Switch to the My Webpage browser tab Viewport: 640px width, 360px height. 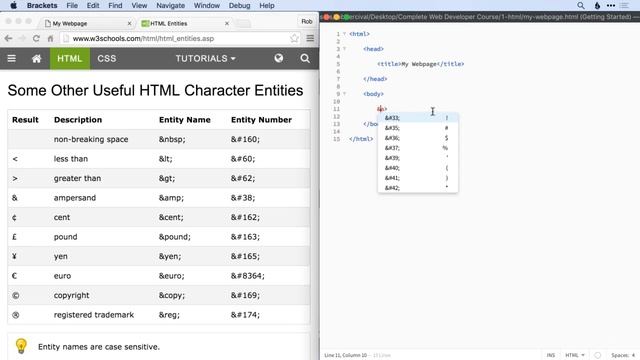[87, 24]
